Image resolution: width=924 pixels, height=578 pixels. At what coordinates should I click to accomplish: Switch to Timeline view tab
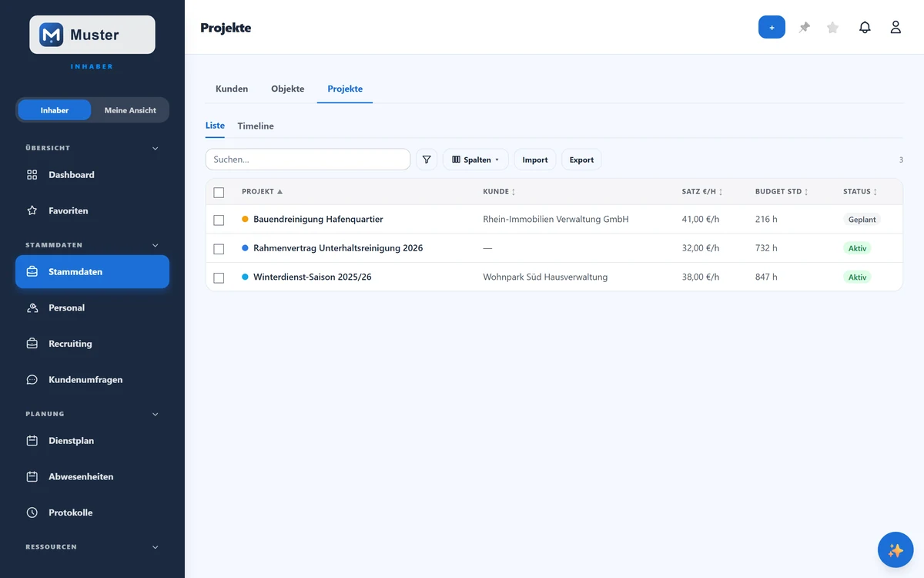[256, 126]
